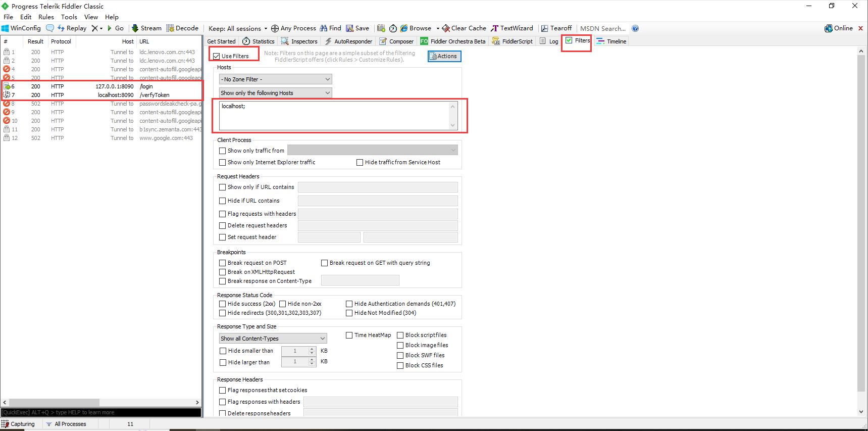Clear Cache using the toolbar icon

(x=464, y=28)
